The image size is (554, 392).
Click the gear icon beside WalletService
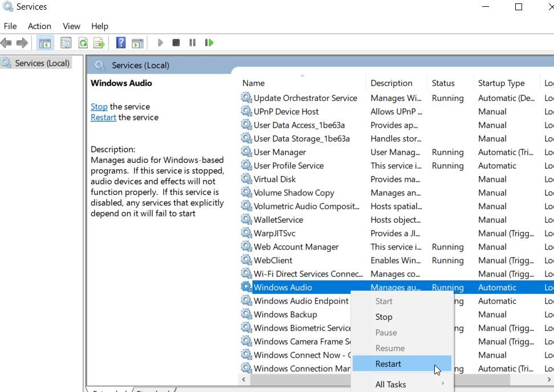point(246,219)
